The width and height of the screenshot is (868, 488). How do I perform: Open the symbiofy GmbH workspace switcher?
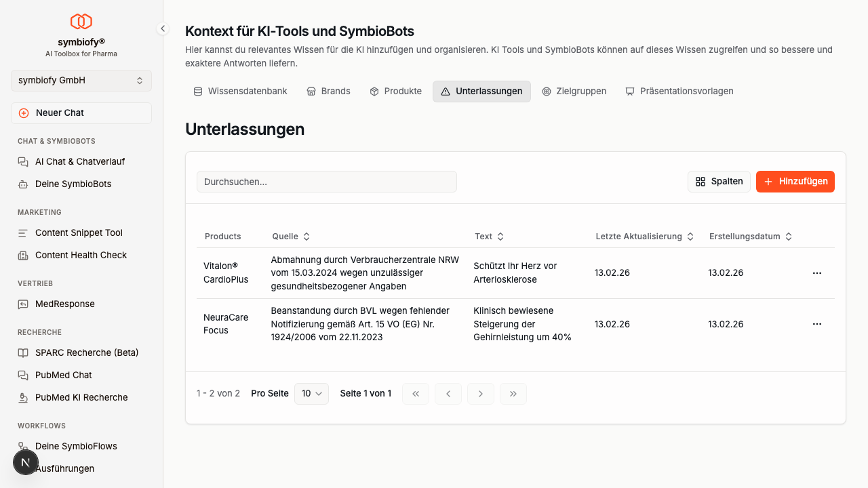click(x=81, y=80)
